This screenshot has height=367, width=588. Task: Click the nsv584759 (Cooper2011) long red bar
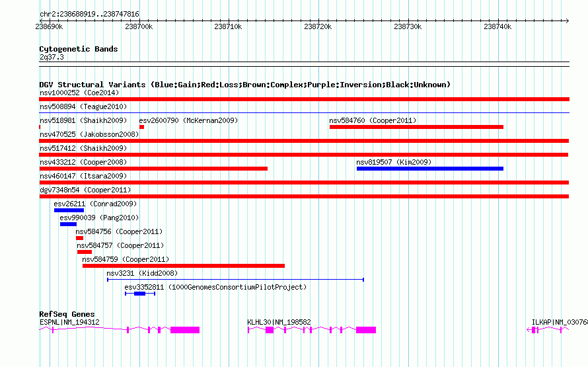[184, 266]
